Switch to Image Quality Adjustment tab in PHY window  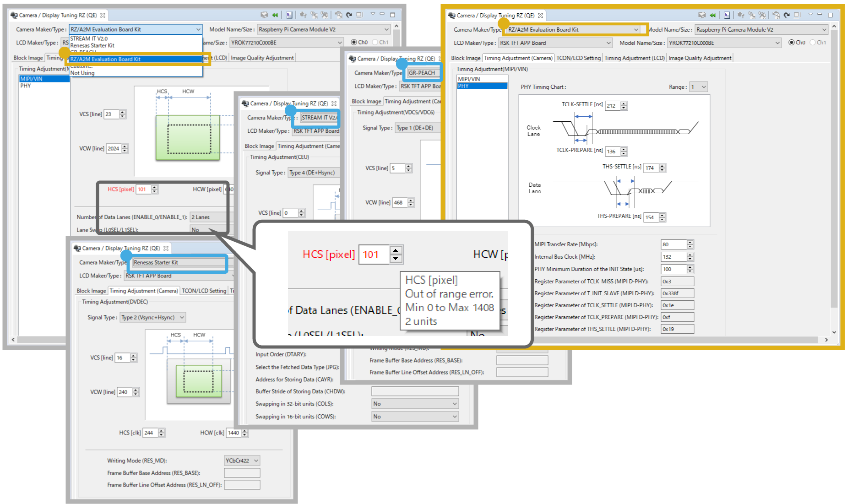700,58
